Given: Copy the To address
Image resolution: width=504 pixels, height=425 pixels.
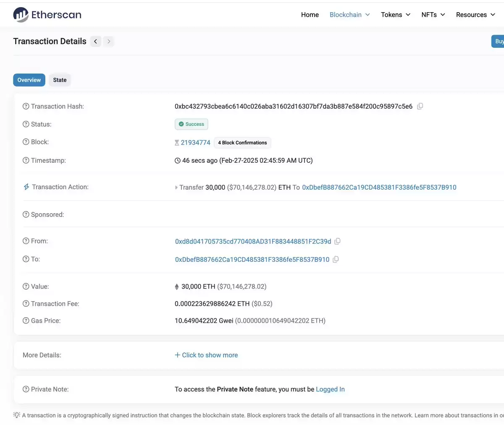Looking at the screenshot, I should [336, 259].
